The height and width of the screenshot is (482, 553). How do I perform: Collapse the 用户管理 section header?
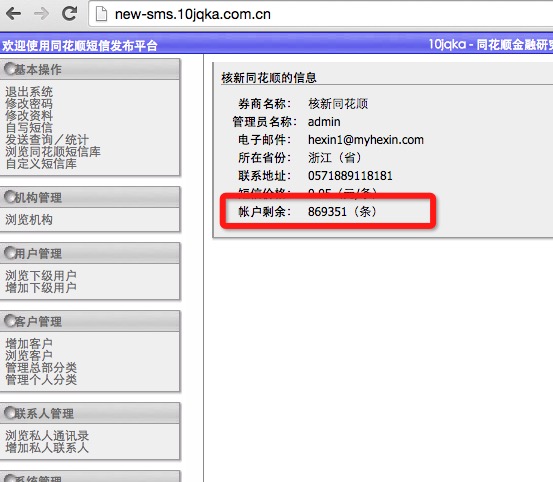point(90,253)
